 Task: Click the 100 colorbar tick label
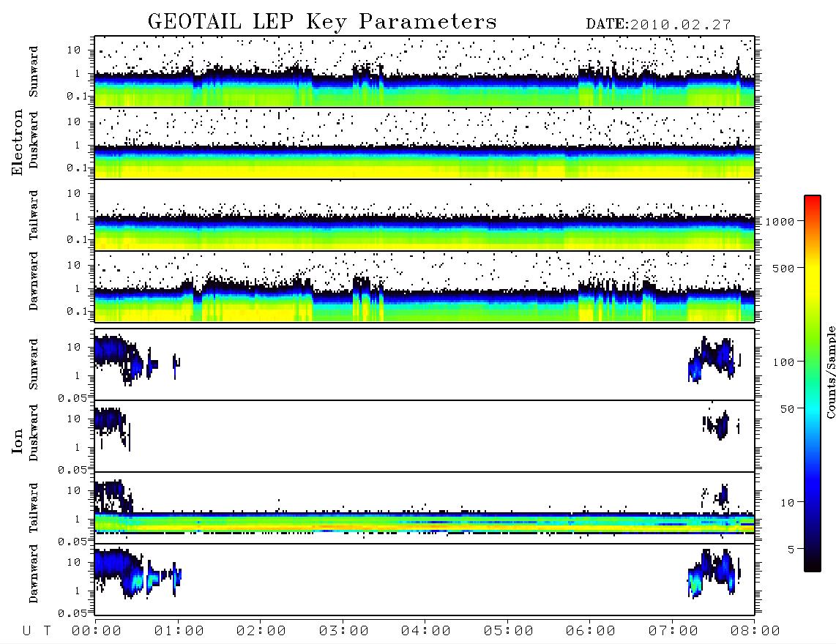[x=783, y=362]
